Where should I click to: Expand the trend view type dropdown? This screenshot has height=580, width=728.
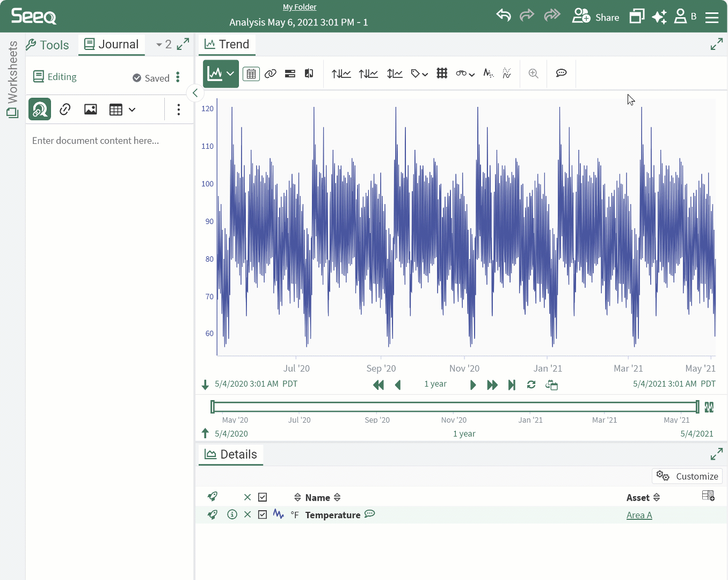click(x=230, y=74)
